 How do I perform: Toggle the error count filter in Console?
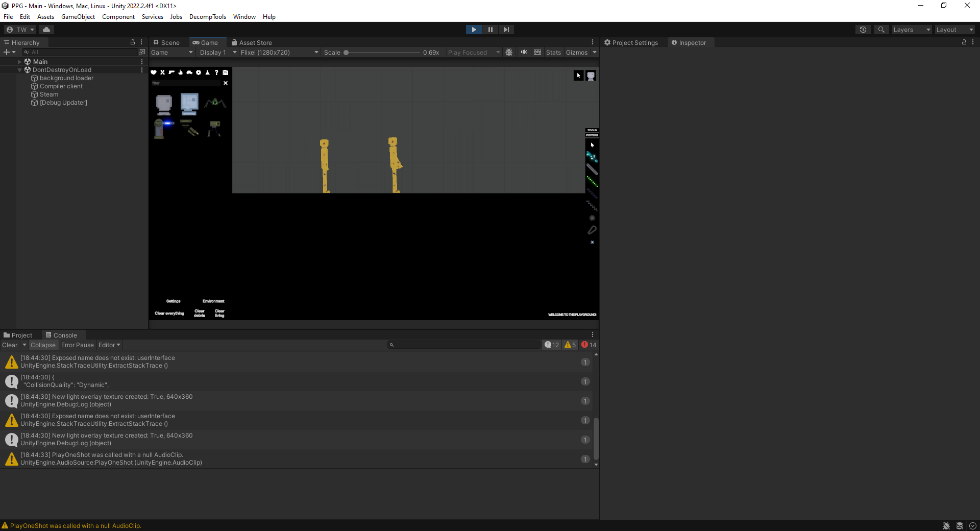coord(589,345)
